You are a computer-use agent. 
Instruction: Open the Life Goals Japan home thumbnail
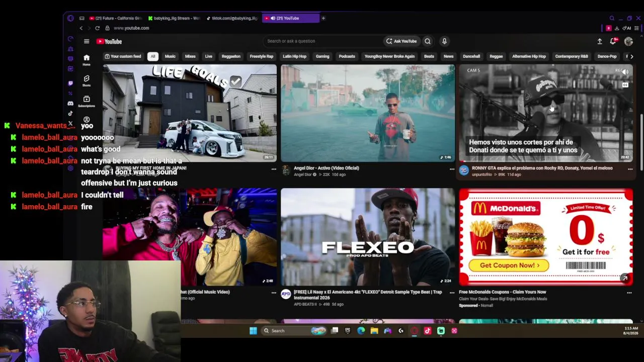pos(190,113)
